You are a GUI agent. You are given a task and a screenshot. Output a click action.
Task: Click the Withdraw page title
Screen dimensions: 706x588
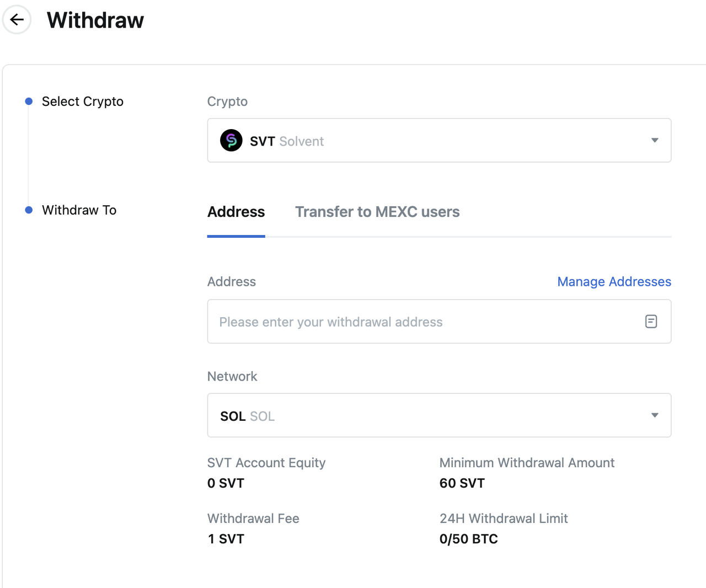pyautogui.click(x=95, y=20)
